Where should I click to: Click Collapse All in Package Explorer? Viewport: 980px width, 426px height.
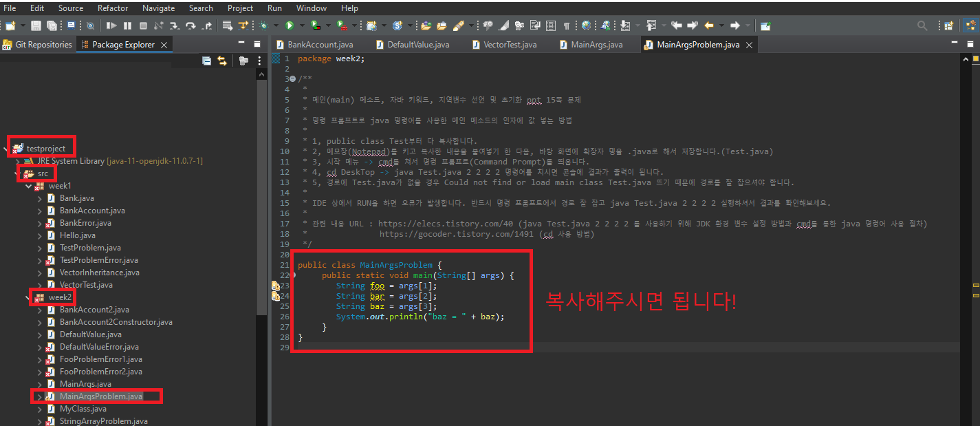[x=206, y=61]
